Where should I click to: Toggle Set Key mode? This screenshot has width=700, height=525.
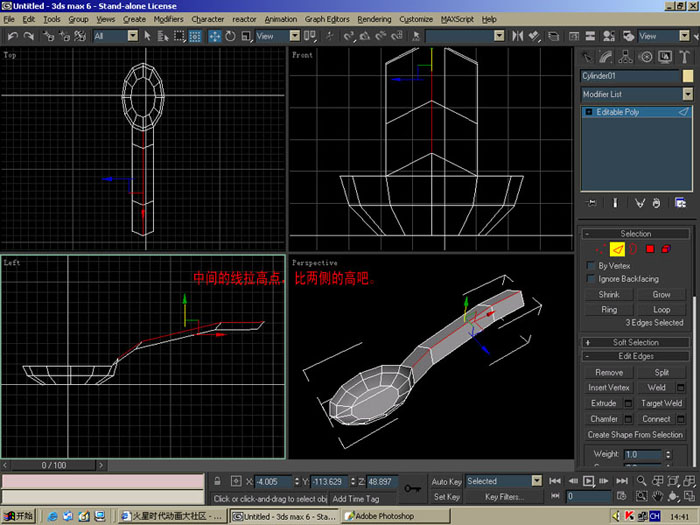(446, 497)
